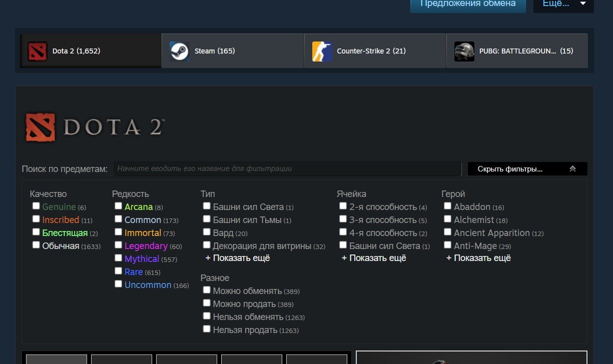The height and width of the screenshot is (364, 613).
Task: Check the Genuine quality filter
Action: [x=36, y=206]
